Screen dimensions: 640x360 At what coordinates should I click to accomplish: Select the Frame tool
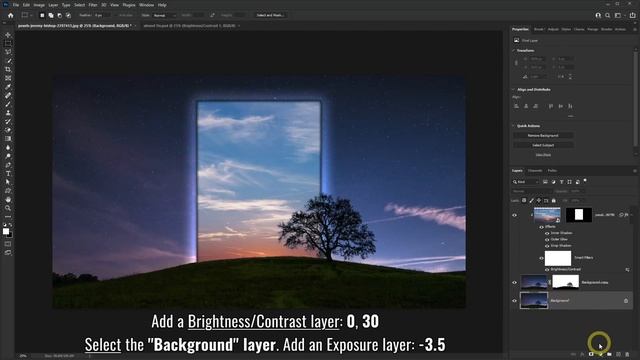(8, 78)
